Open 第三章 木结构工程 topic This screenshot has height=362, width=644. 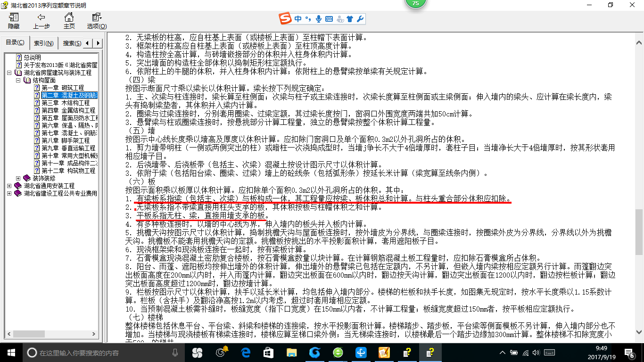[66, 103]
